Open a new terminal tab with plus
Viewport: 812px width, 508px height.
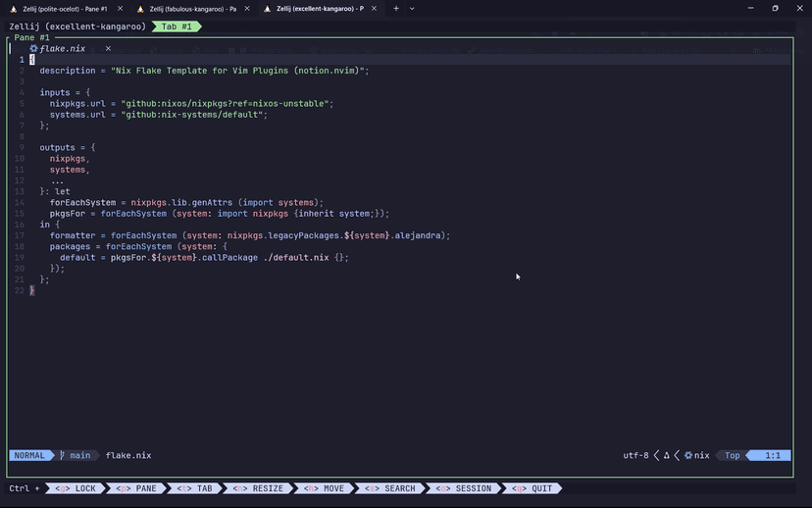(x=396, y=8)
